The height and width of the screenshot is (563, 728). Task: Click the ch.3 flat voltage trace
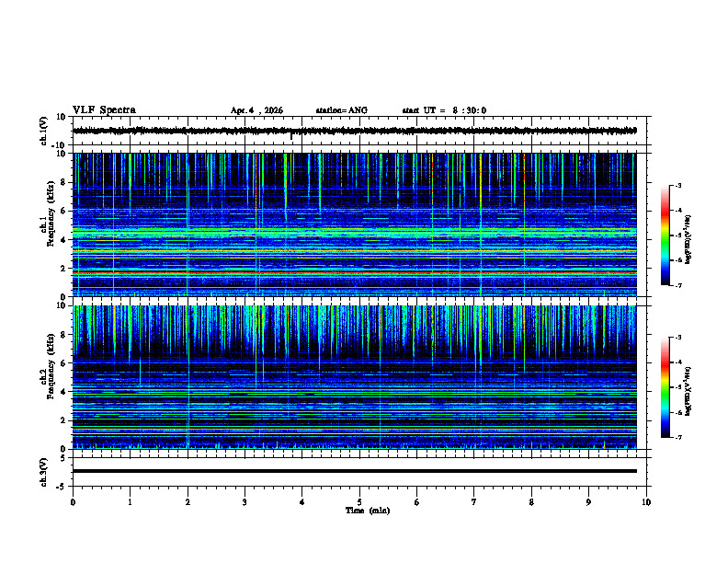click(354, 471)
